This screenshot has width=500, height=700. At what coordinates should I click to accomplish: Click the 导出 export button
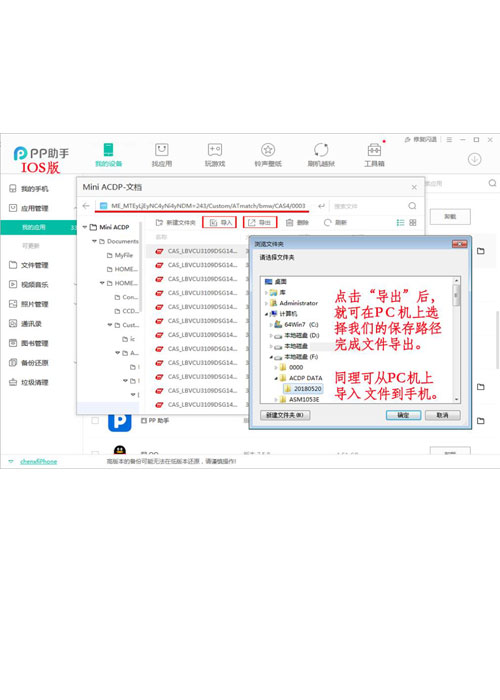(x=260, y=222)
